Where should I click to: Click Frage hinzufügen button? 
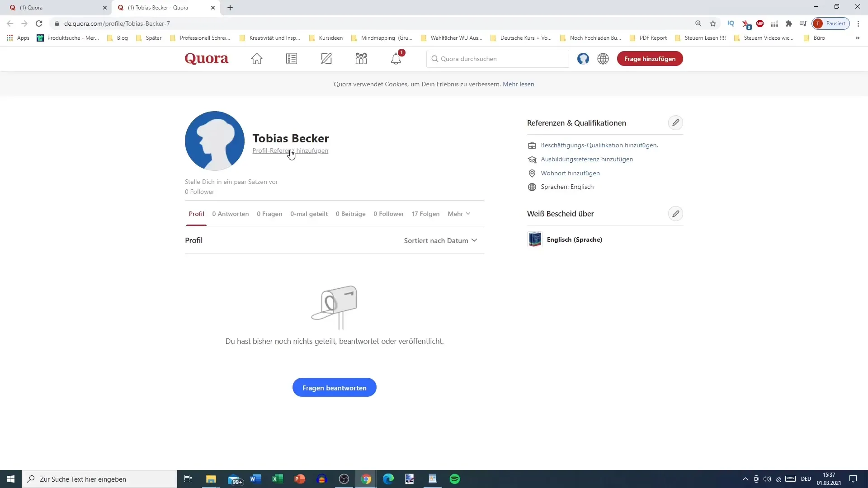pyautogui.click(x=649, y=58)
